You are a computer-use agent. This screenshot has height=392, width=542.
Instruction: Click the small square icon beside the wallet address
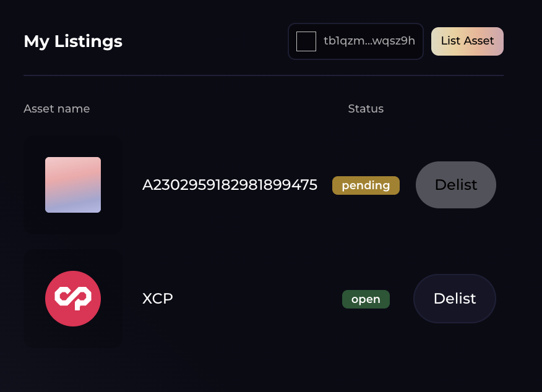pyautogui.click(x=306, y=41)
